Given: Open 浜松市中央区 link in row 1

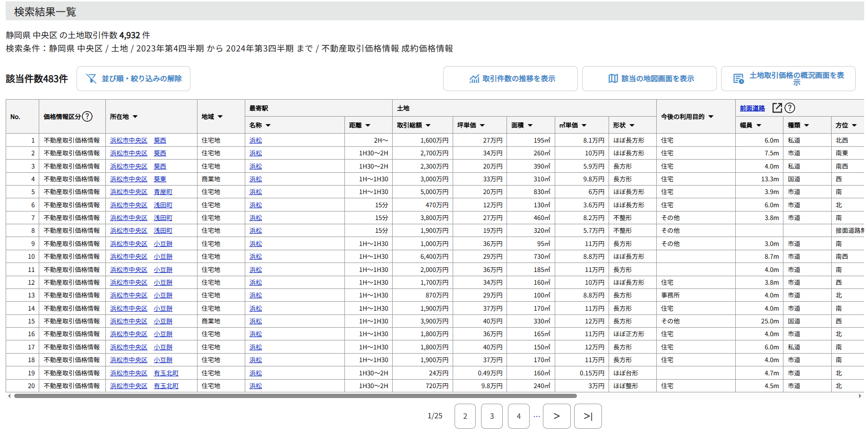Looking at the screenshot, I should coord(129,140).
